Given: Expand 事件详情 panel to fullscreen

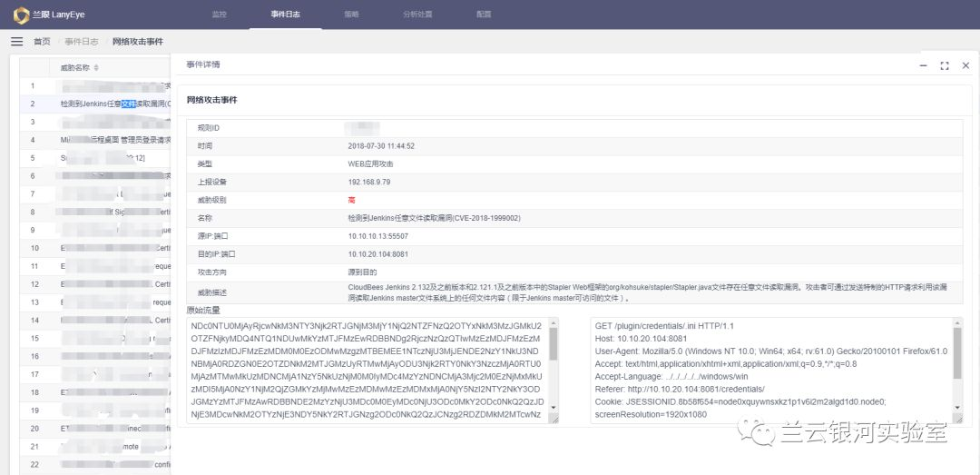Looking at the screenshot, I should pos(945,65).
